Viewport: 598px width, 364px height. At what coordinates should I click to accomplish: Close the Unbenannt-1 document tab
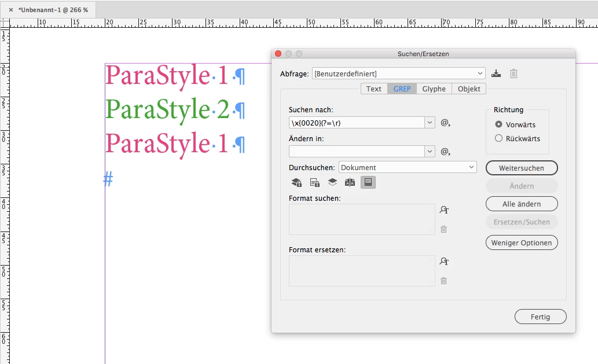tap(10, 10)
